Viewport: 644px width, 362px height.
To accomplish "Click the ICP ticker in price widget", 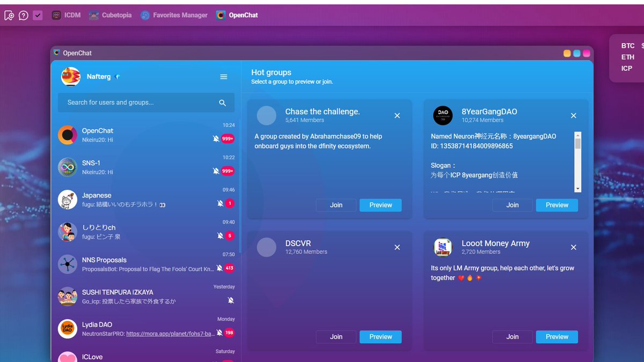I will tap(627, 68).
